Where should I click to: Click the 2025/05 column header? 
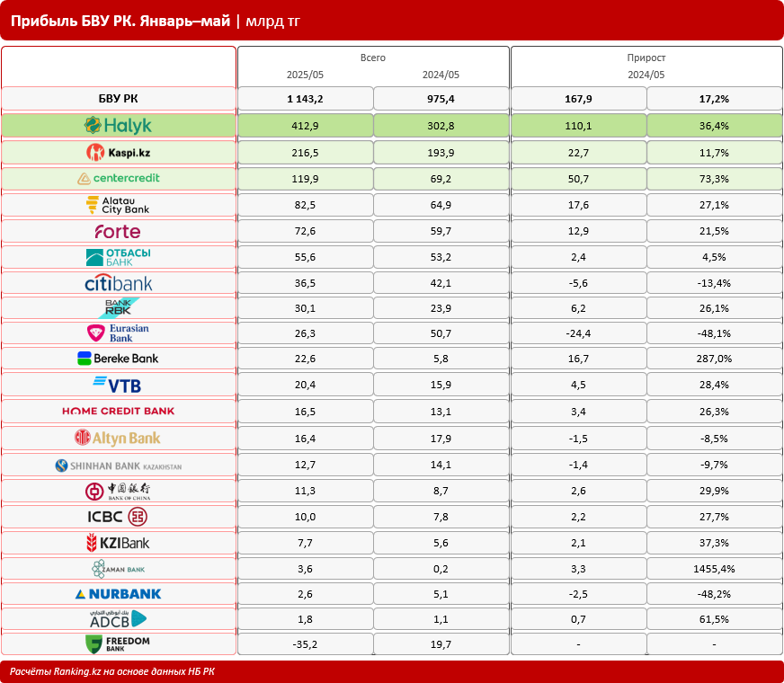tap(305, 75)
